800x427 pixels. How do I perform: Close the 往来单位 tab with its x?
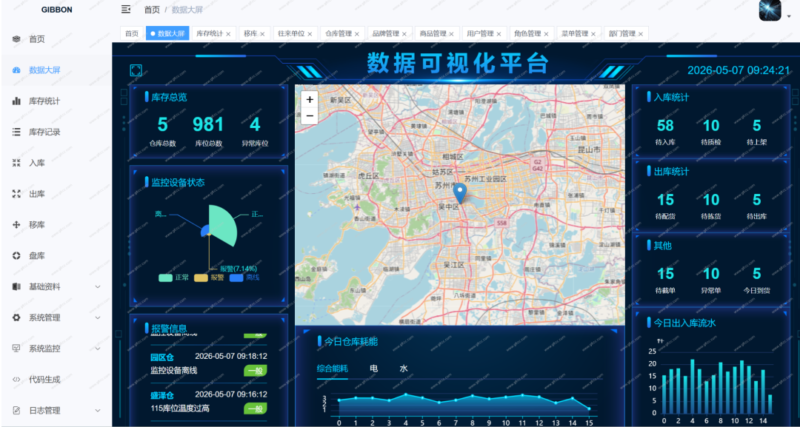coord(310,34)
